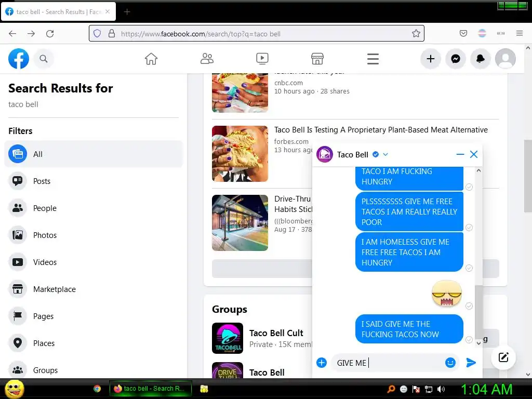Screen dimensions: 532x399
Task: Click the chat scrollbar down arrow
Action: point(478,343)
